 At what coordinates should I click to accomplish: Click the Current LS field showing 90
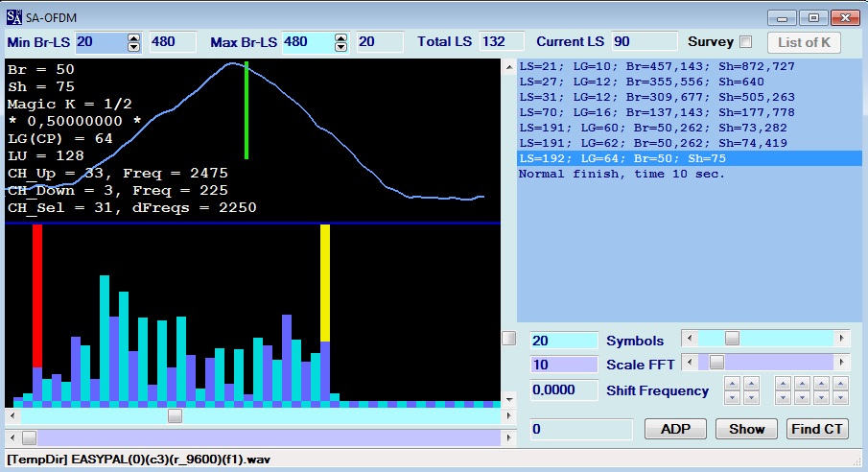[x=645, y=42]
